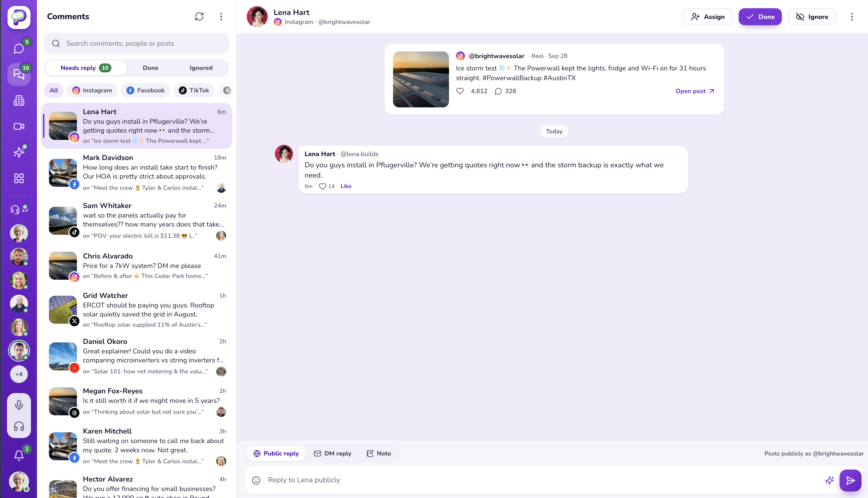Send the reply with paper plane button
868x498 pixels.
(850, 480)
